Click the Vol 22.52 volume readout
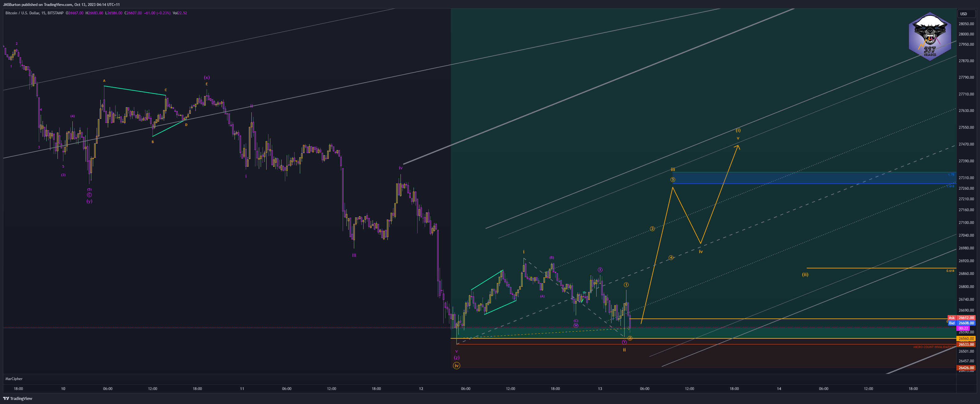The width and height of the screenshot is (980, 404). [x=180, y=13]
